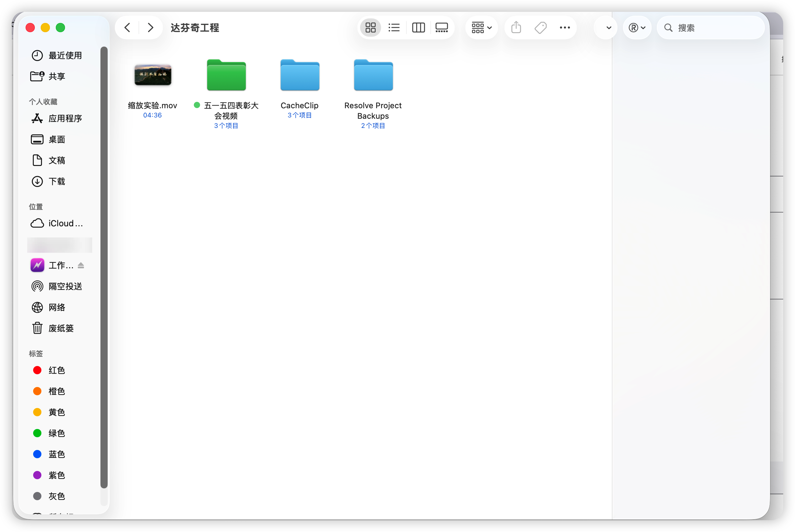Select 下载 Downloads in sidebar

point(56,181)
